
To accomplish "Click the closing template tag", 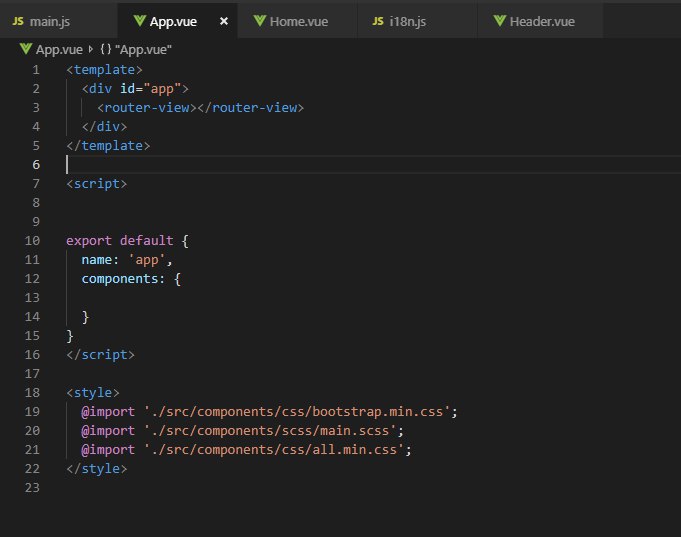I will [x=108, y=146].
